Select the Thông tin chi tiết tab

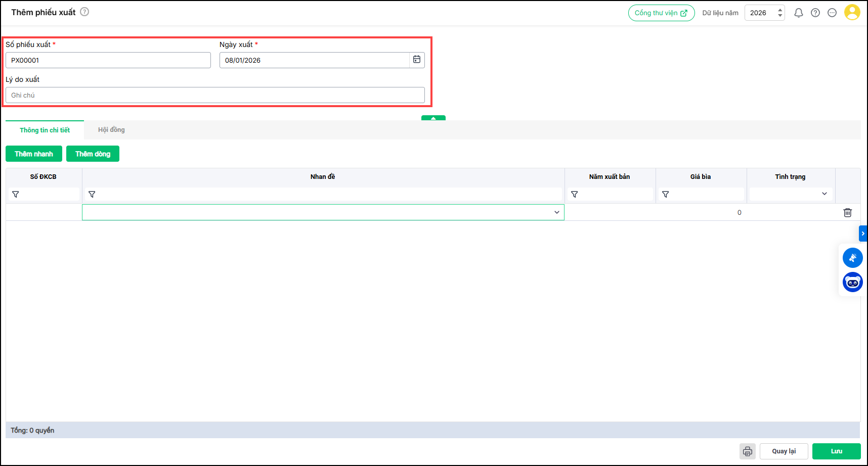click(45, 130)
